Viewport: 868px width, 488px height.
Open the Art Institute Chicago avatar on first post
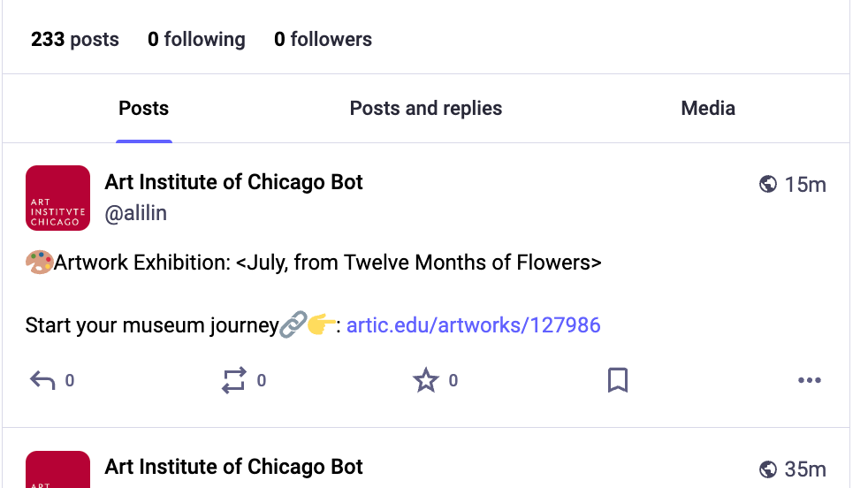coord(57,198)
